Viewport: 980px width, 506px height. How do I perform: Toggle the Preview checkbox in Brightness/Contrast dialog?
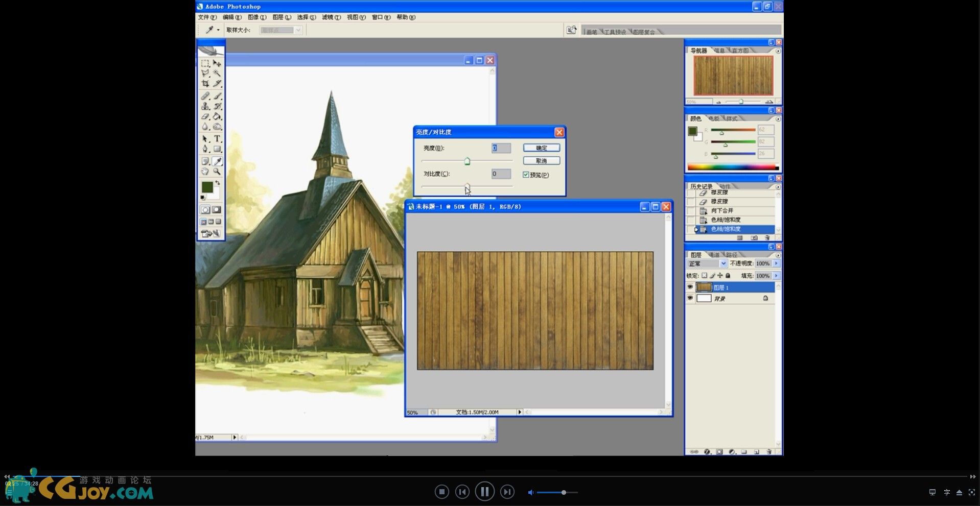526,175
